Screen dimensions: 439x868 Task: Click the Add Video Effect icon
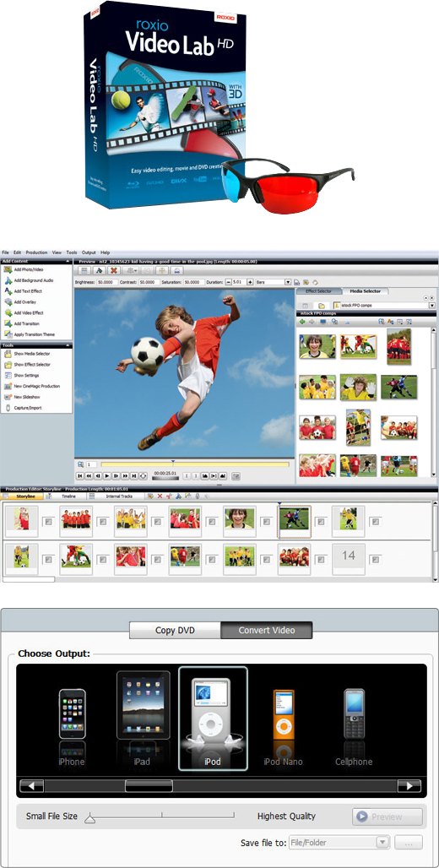[8, 312]
